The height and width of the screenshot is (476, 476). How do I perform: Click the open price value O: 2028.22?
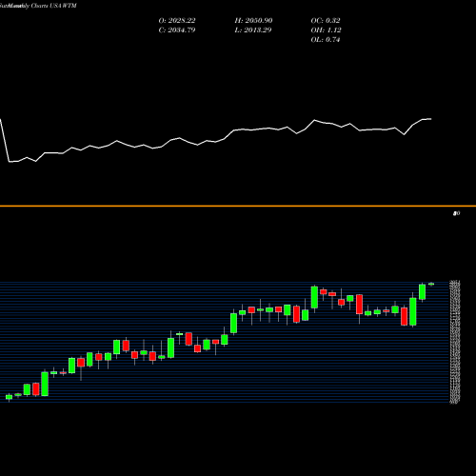[177, 21]
